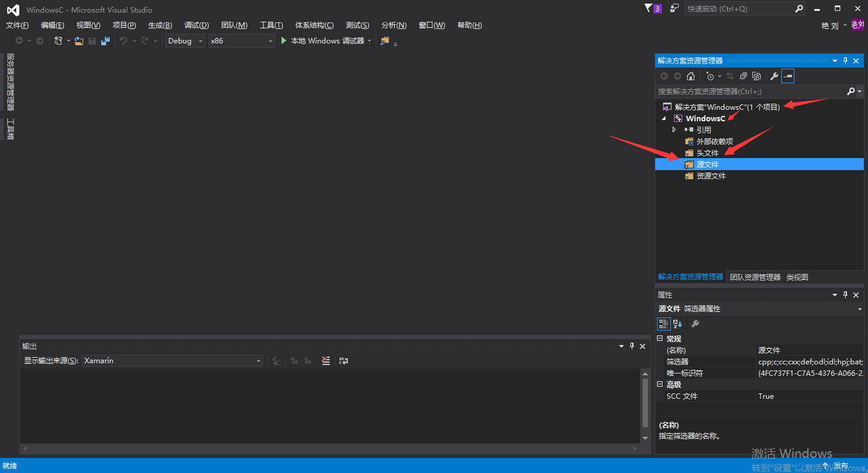Pin the Properties panel
The width and height of the screenshot is (868, 473).
[846, 295]
